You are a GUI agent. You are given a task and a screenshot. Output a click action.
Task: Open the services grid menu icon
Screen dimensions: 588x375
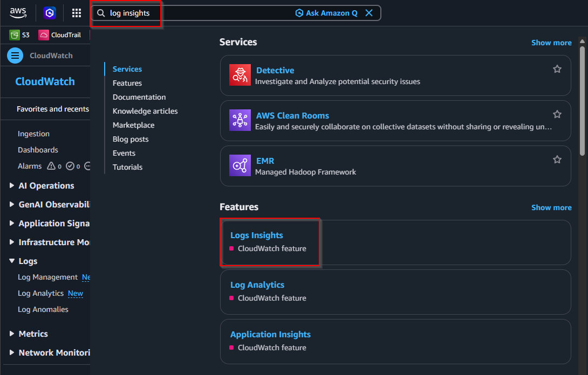point(77,13)
